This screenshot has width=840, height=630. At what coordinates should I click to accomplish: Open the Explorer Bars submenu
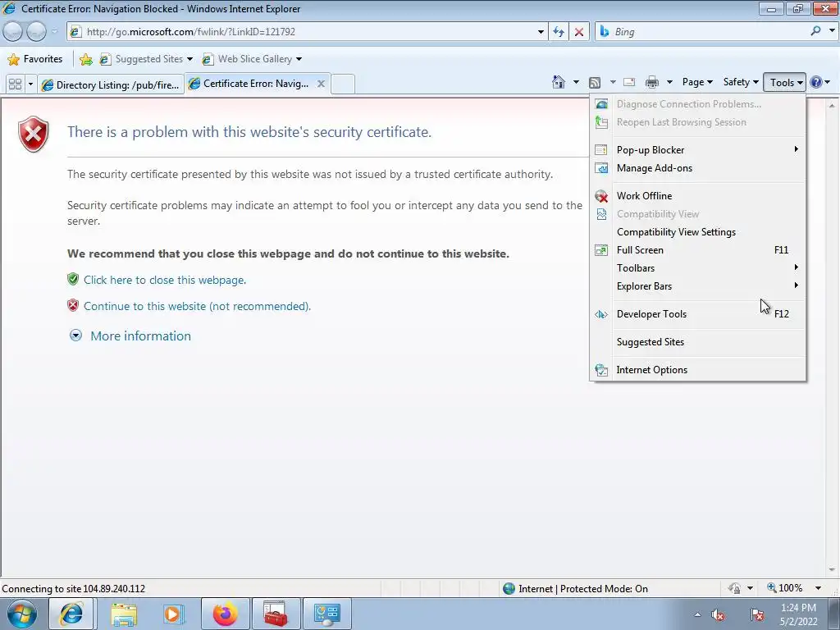(x=699, y=286)
